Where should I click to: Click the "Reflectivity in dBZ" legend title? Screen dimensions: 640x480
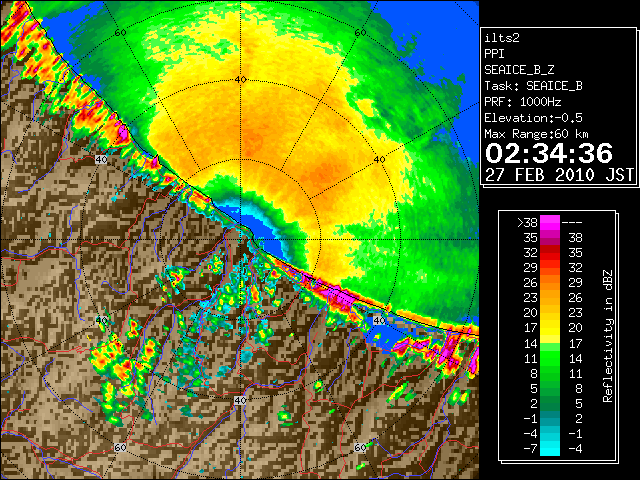[608, 336]
